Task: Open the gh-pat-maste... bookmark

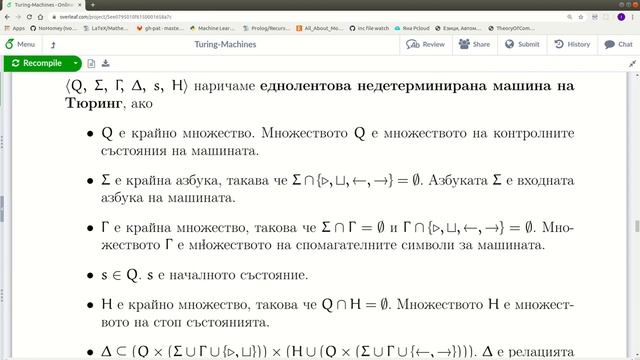Action: [161, 28]
